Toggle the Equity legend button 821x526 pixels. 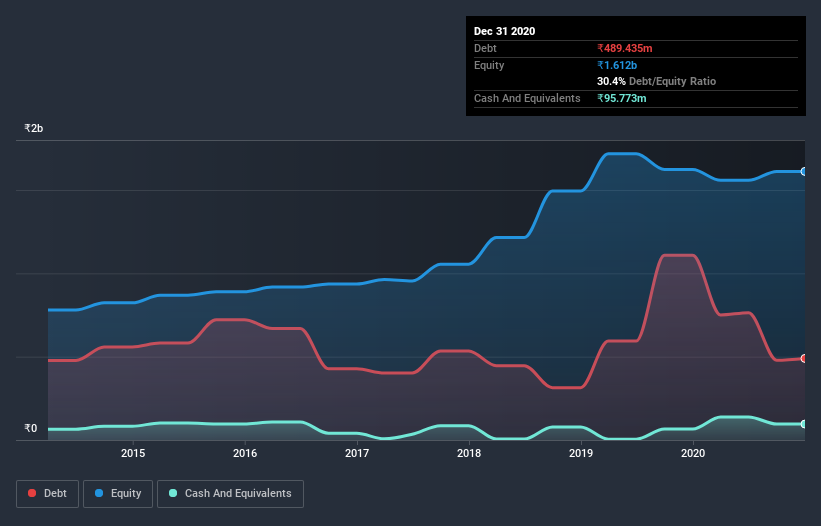118,494
